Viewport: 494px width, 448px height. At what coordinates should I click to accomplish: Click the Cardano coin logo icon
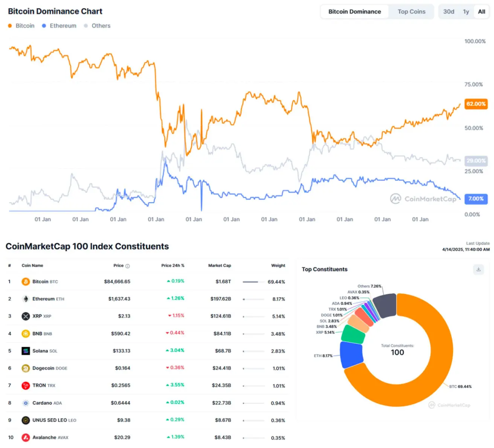26,403
